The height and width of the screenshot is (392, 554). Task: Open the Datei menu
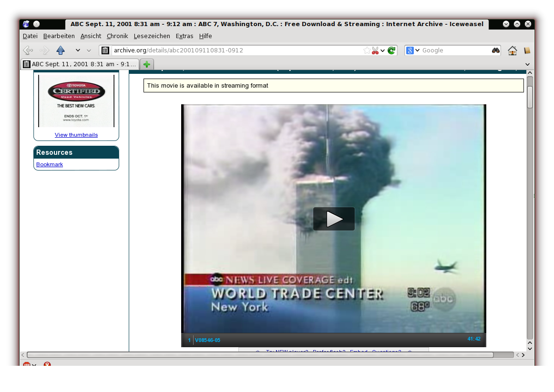[30, 36]
